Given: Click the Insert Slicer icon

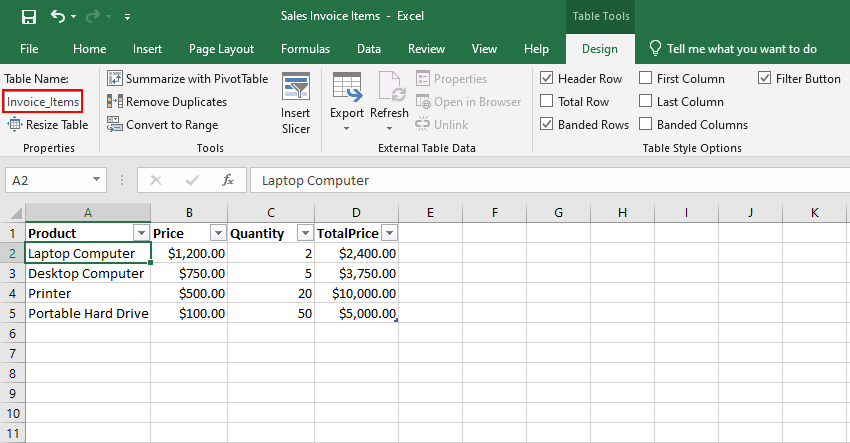Looking at the screenshot, I should [x=295, y=86].
